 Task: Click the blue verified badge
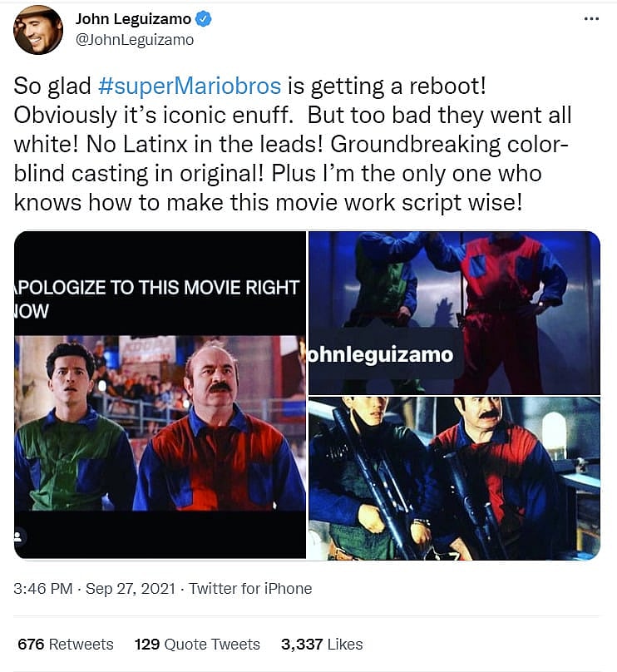(x=204, y=19)
